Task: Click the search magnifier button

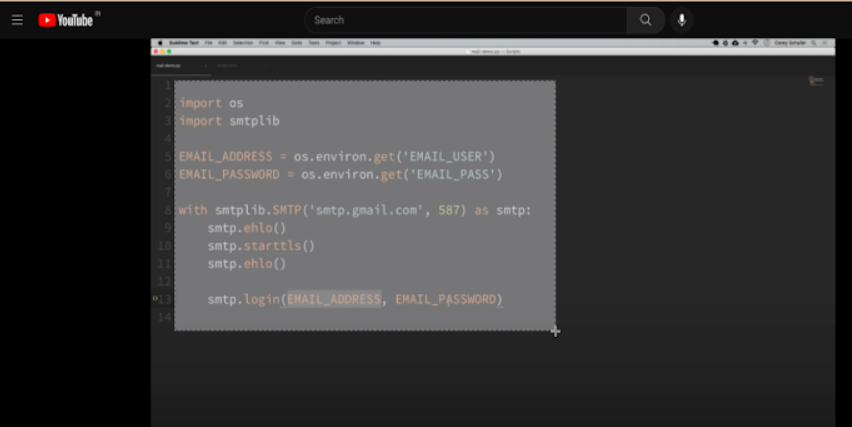Action: [645, 20]
